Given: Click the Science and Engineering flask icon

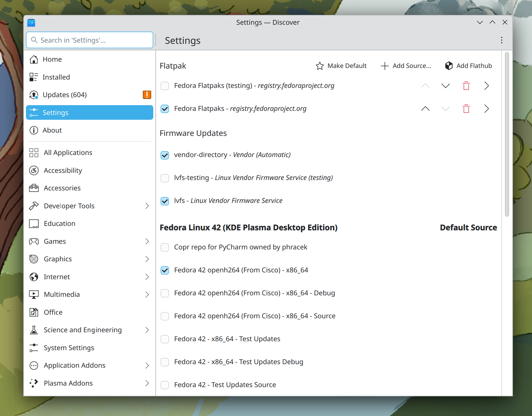Looking at the screenshot, I should 34,330.
